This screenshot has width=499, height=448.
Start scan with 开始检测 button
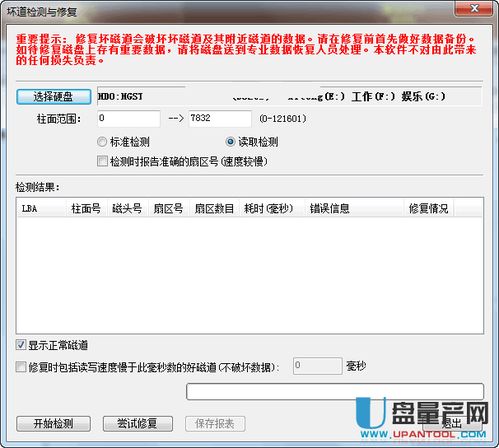click(53, 424)
